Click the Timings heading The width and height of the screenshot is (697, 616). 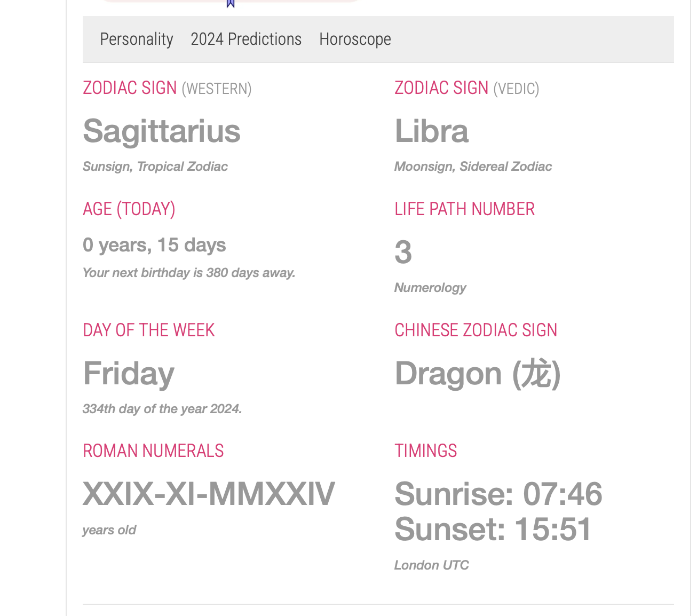[425, 451]
